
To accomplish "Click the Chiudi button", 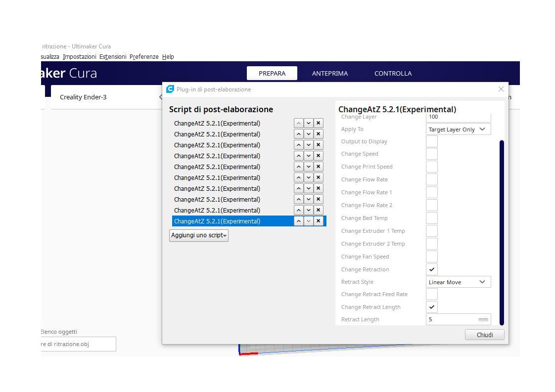I will point(484,335).
